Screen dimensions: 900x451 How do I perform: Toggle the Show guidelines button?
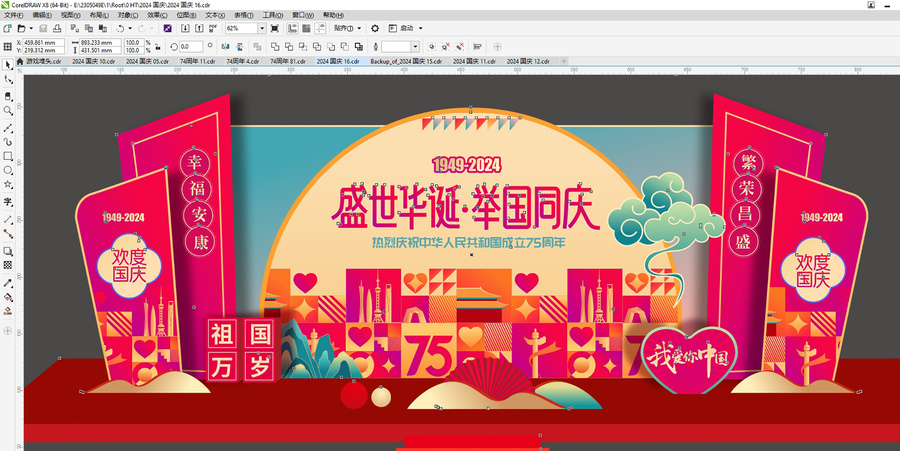click(320, 28)
